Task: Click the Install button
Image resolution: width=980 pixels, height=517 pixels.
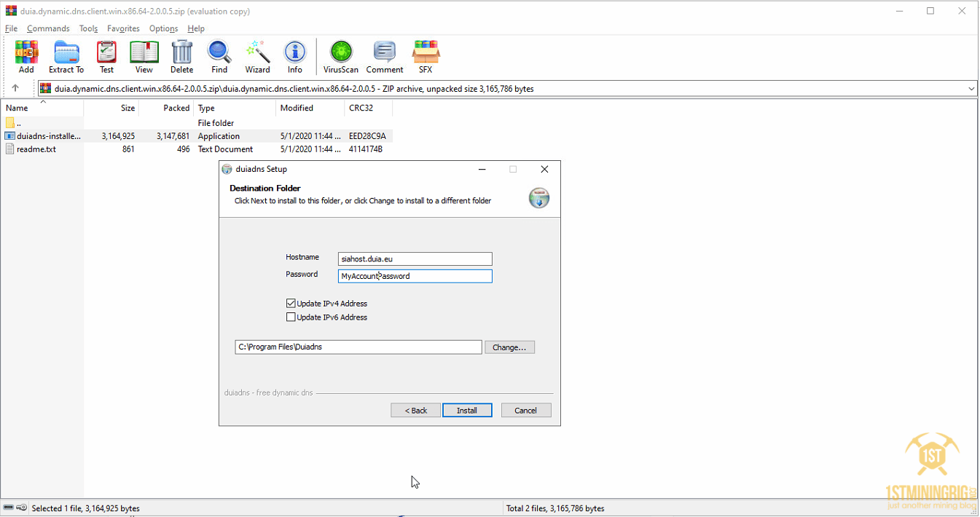Action: coord(467,411)
